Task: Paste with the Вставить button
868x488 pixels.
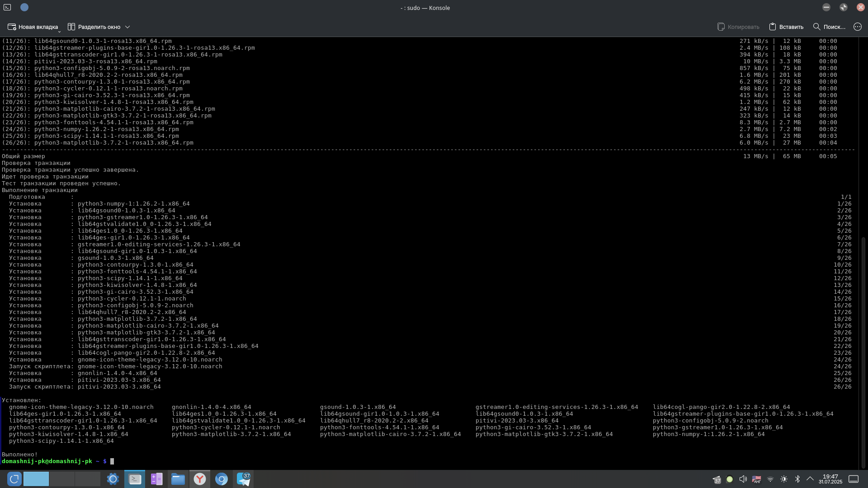Action: tap(786, 27)
